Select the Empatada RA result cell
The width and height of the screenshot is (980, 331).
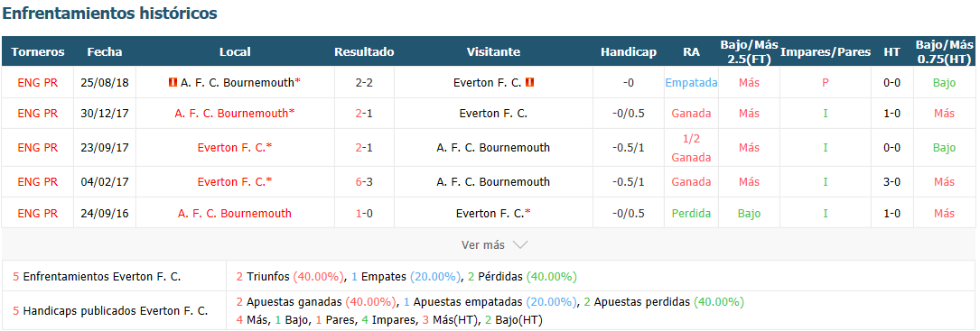[x=691, y=82]
